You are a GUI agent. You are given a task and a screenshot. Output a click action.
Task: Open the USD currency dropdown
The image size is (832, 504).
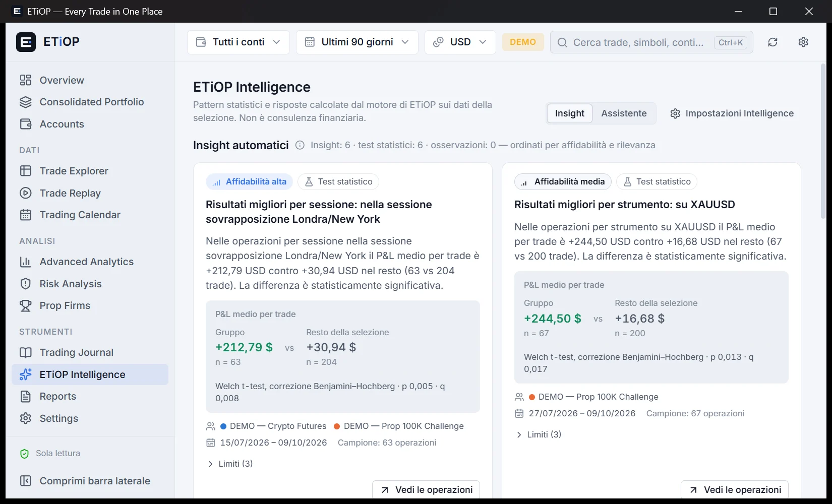[460, 42]
